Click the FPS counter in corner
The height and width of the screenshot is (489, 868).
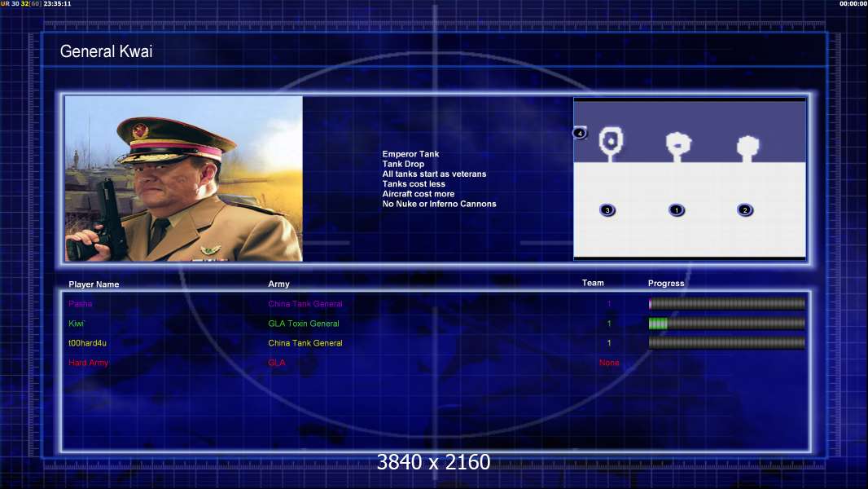point(20,3)
